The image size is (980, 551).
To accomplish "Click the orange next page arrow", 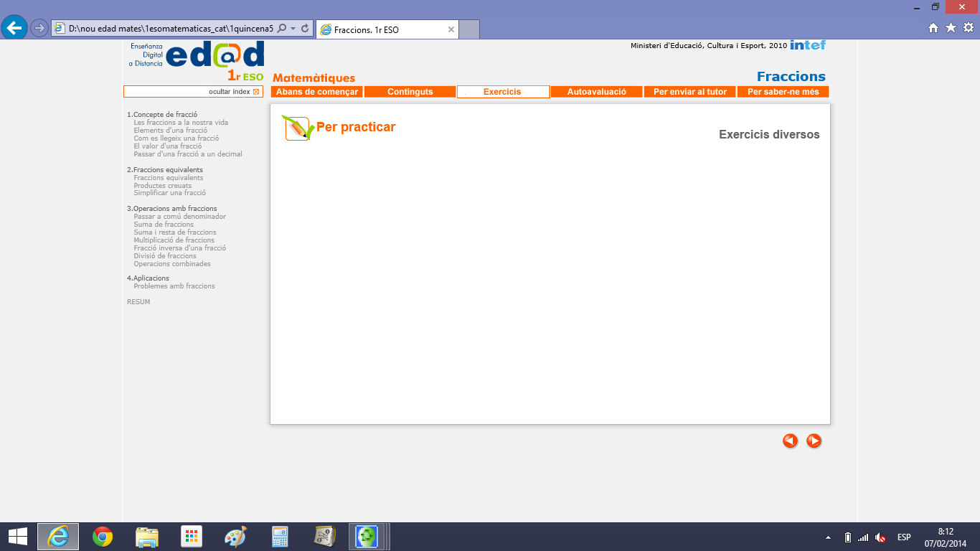I will [x=814, y=441].
